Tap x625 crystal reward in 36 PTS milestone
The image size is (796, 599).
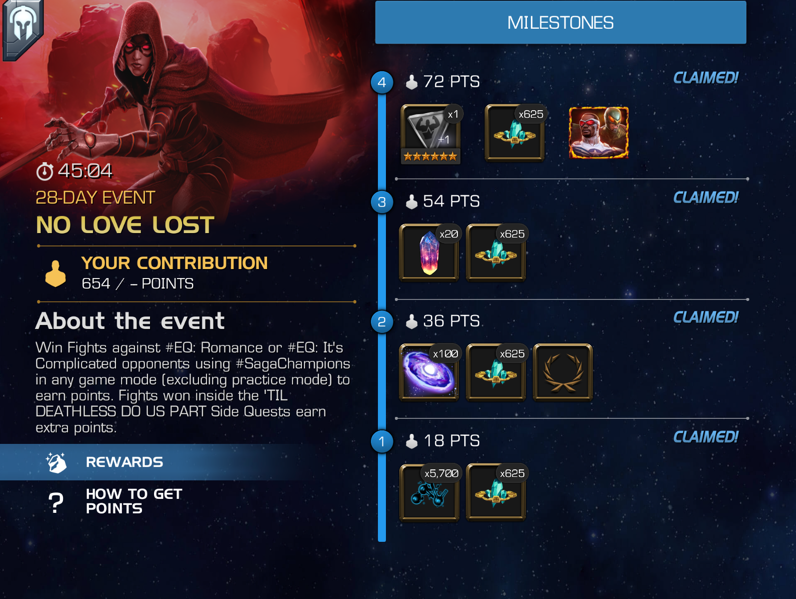[496, 372]
